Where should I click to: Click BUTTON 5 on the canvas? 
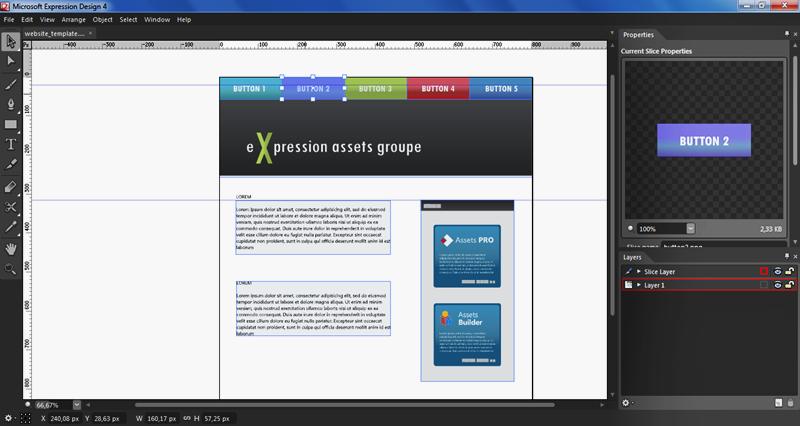(x=501, y=89)
